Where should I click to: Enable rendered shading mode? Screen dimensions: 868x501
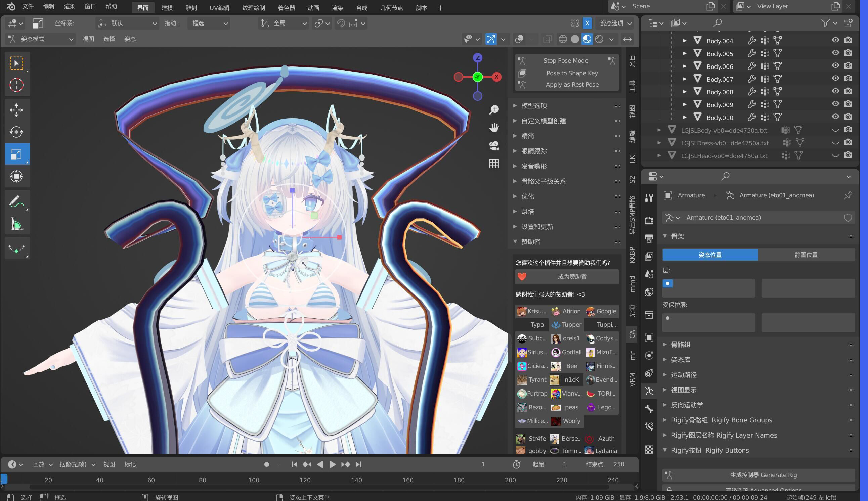click(x=599, y=39)
